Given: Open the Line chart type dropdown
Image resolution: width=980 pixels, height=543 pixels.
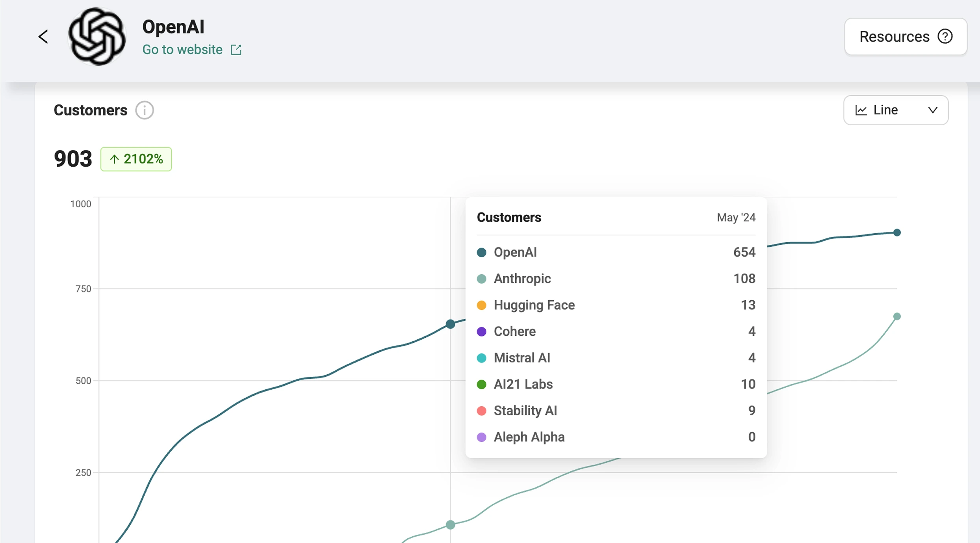Looking at the screenshot, I should click(896, 110).
